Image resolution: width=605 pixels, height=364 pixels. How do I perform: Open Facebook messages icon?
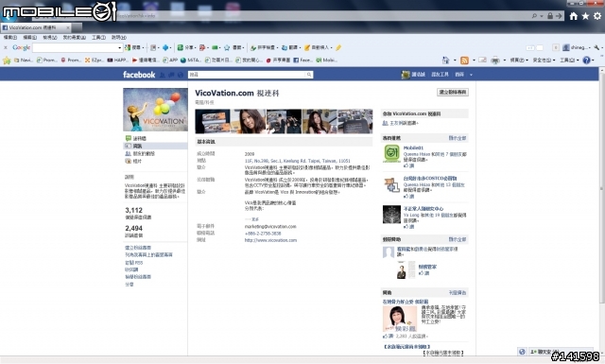pos(171,75)
